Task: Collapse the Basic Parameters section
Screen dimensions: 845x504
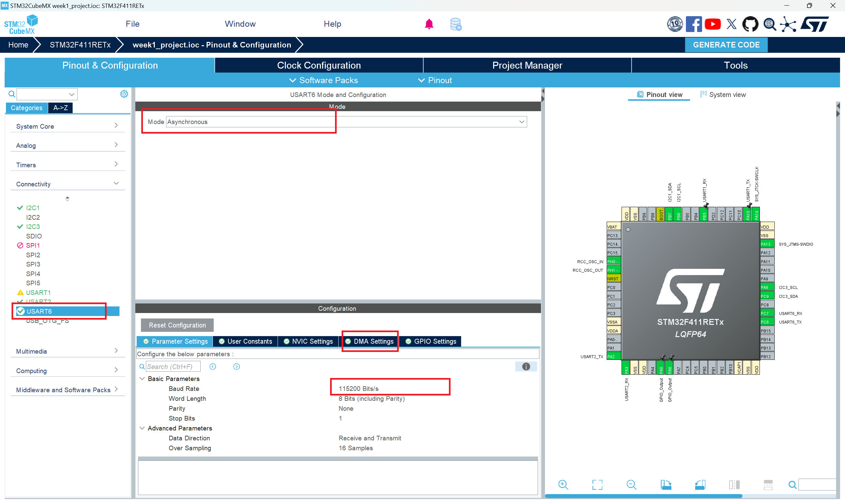Action: click(142, 379)
